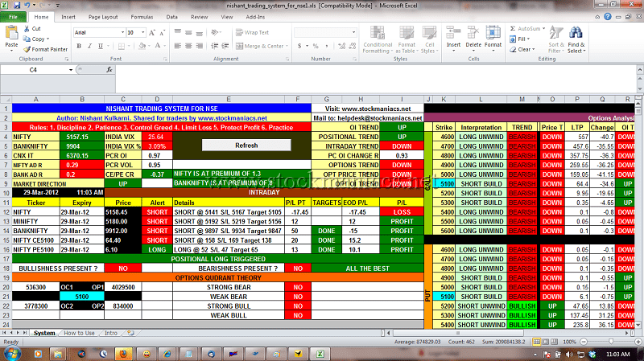Open the File tab
644x361 pixels.
(13, 17)
